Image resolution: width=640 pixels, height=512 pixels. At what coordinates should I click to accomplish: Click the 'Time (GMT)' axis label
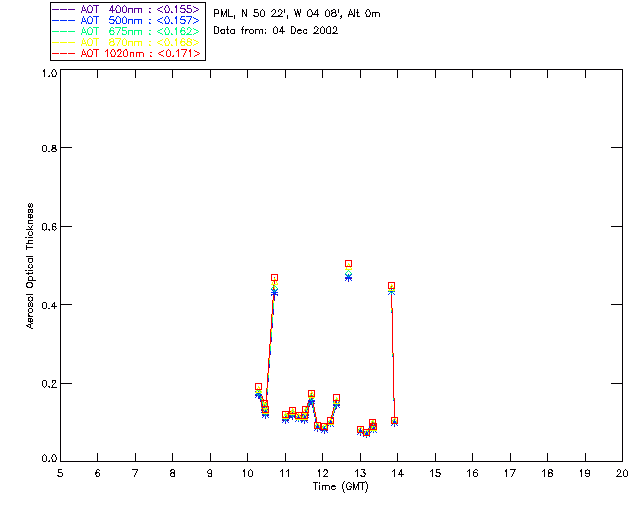click(341, 487)
